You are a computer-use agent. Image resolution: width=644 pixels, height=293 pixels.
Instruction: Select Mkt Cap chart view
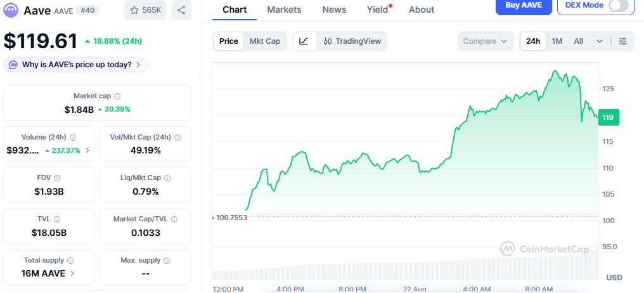click(265, 41)
